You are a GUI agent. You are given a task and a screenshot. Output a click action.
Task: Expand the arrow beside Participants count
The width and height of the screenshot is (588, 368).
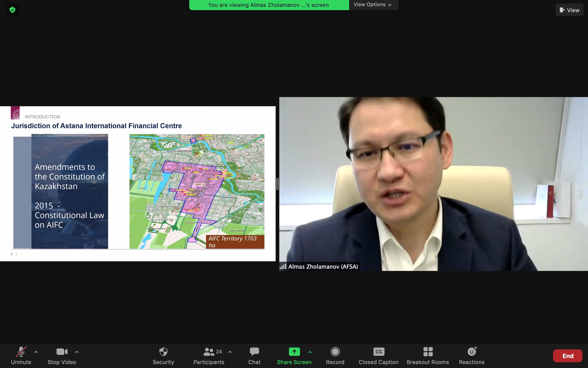coord(230,352)
